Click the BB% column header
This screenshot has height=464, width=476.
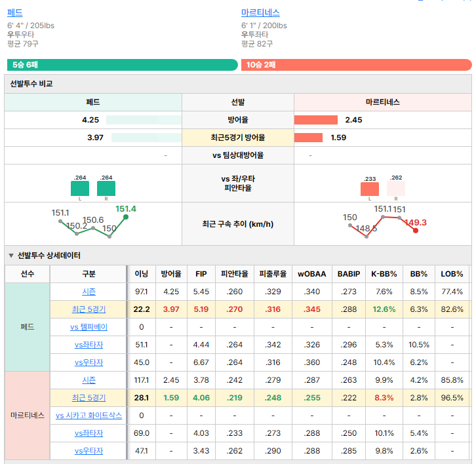coord(418,274)
